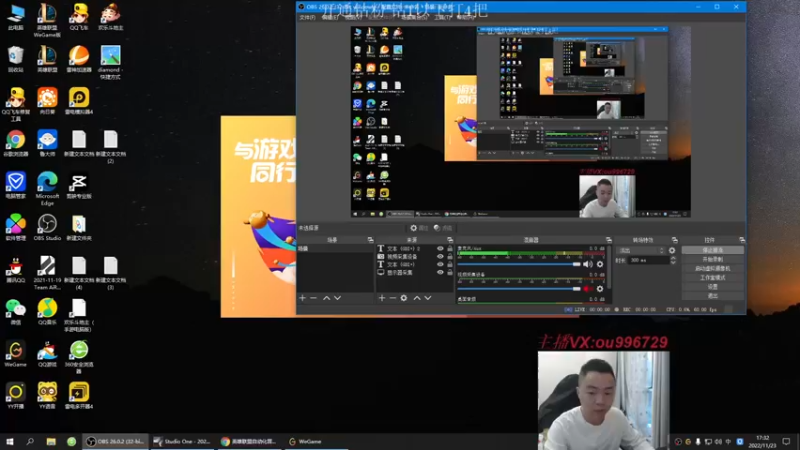Toggle lock on 视频采集设备 source
Screen dimensions: 800x450
pyautogui.click(x=450, y=257)
